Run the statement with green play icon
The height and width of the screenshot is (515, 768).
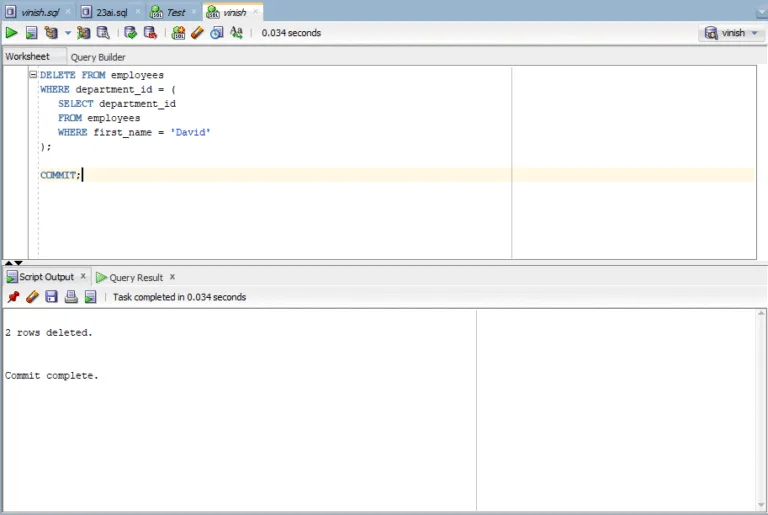point(11,33)
